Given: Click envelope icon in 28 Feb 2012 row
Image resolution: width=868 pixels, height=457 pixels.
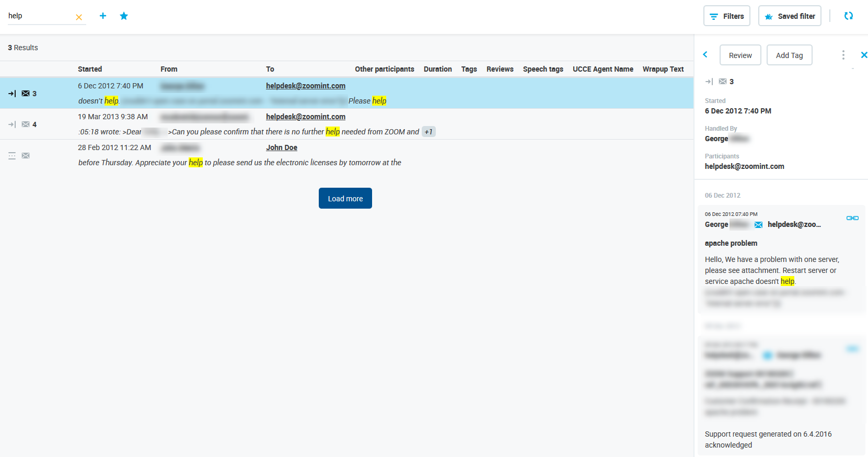Looking at the screenshot, I should coord(26,155).
